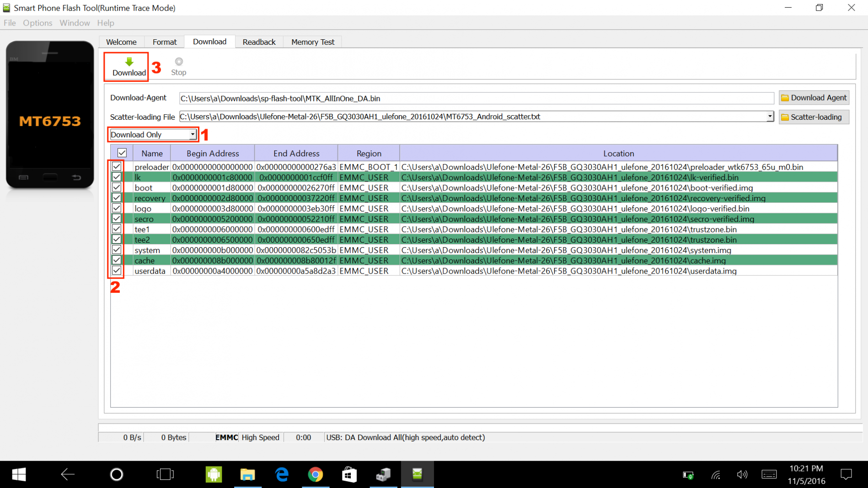Open the Window menu

tap(75, 23)
